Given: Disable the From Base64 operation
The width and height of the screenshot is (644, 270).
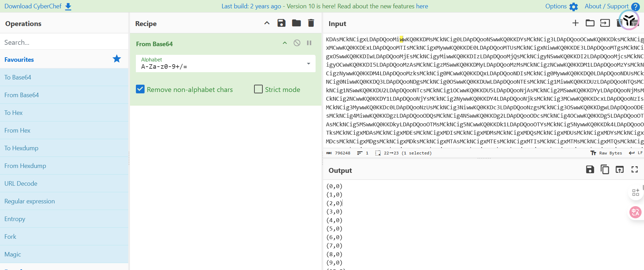Looking at the screenshot, I should [297, 43].
